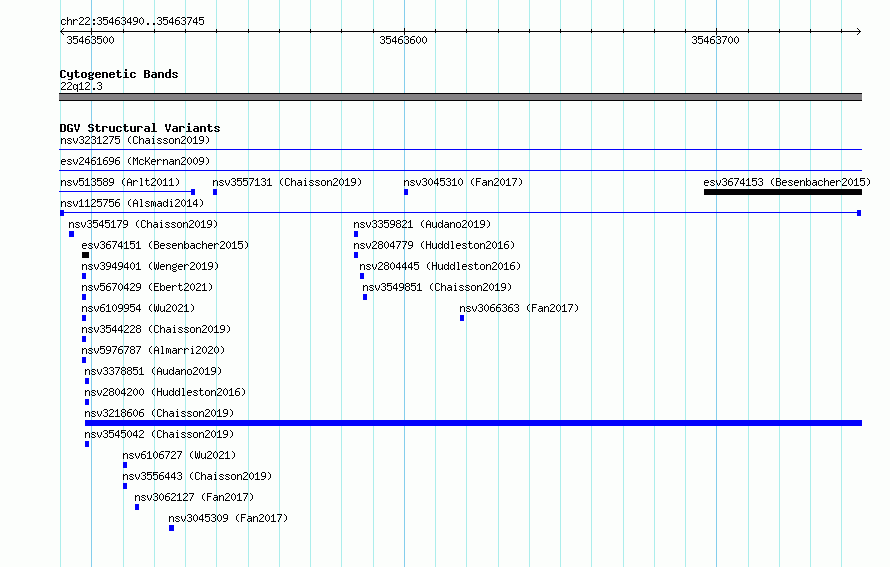The width and height of the screenshot is (890, 567).
Task: Click the nsv3066363 (Fan2017) label
Action: tap(519, 308)
